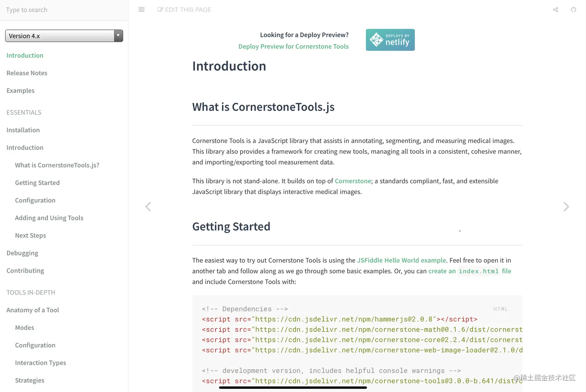Open Introduction under Essentials
The height and width of the screenshot is (392, 586).
pyautogui.click(x=25, y=148)
